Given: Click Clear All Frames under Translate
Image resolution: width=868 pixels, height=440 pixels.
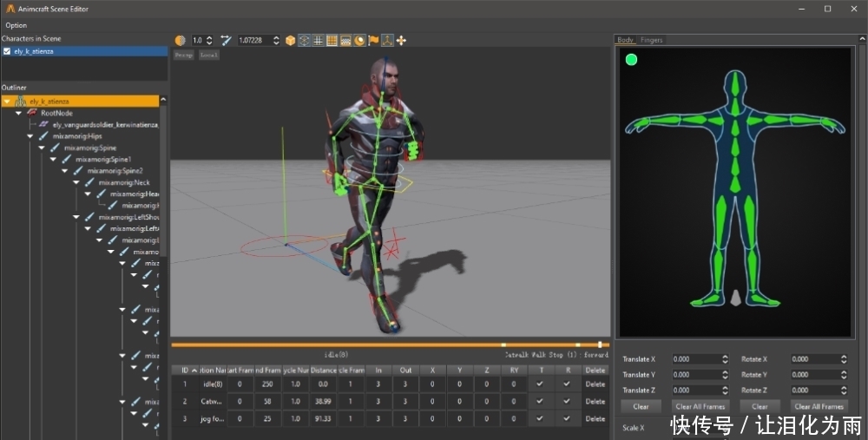Looking at the screenshot, I should 700,406.
